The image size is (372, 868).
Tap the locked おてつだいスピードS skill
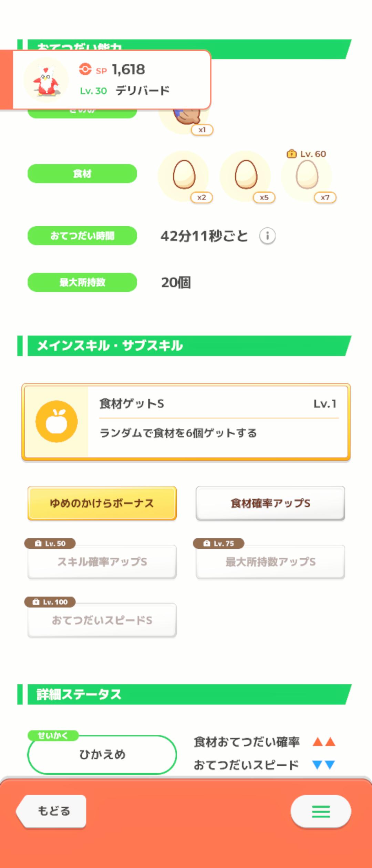coord(102,620)
